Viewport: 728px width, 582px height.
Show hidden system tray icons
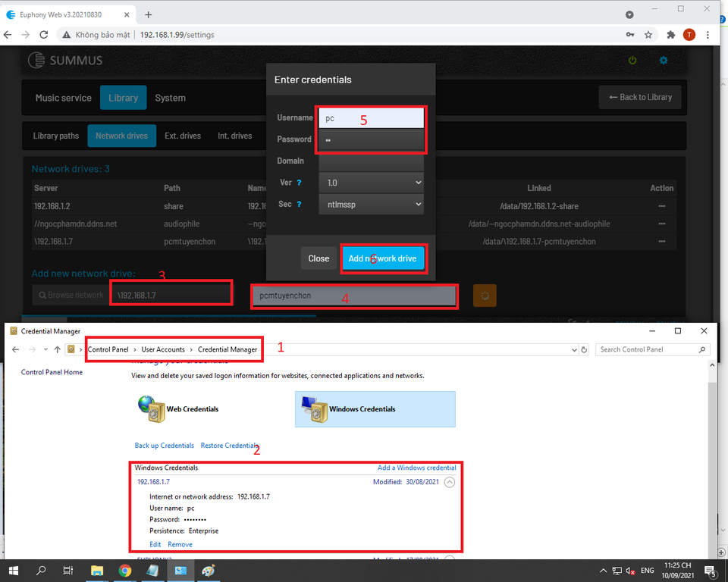tap(603, 571)
